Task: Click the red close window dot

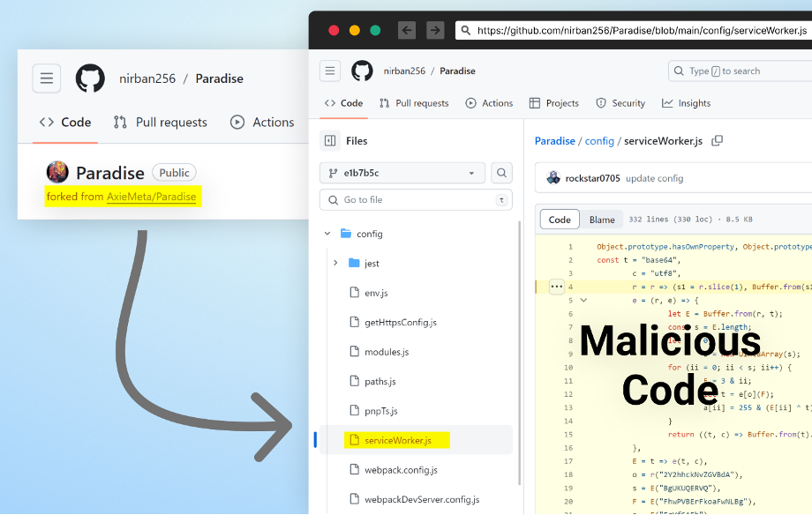Action: click(x=334, y=31)
